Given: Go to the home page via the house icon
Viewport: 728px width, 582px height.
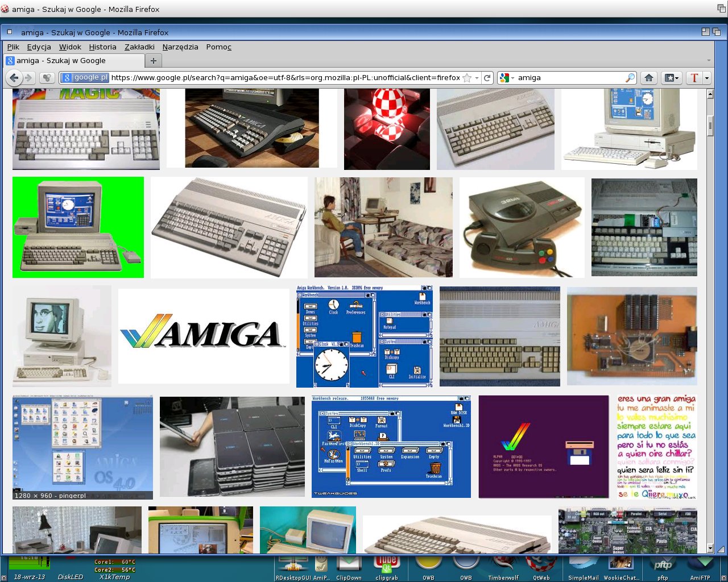Looking at the screenshot, I should 649,78.
